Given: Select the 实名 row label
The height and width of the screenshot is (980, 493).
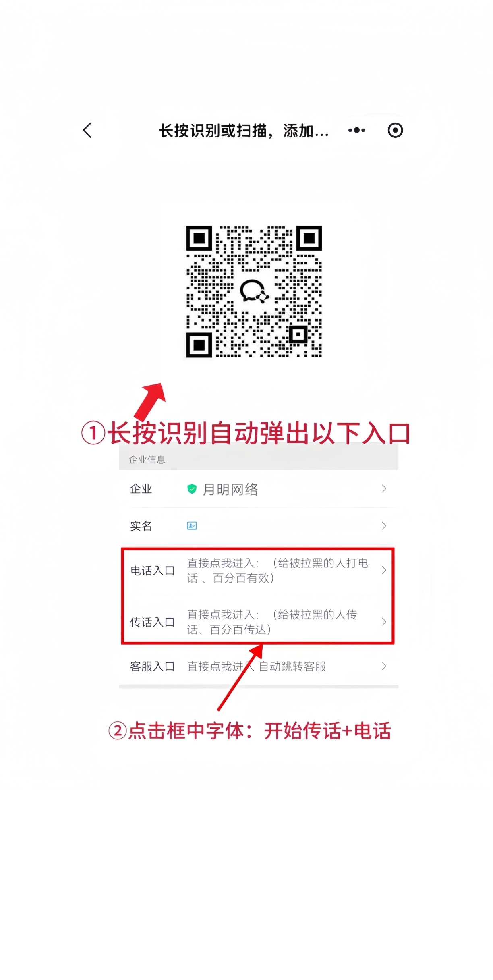Looking at the screenshot, I should pos(141,526).
